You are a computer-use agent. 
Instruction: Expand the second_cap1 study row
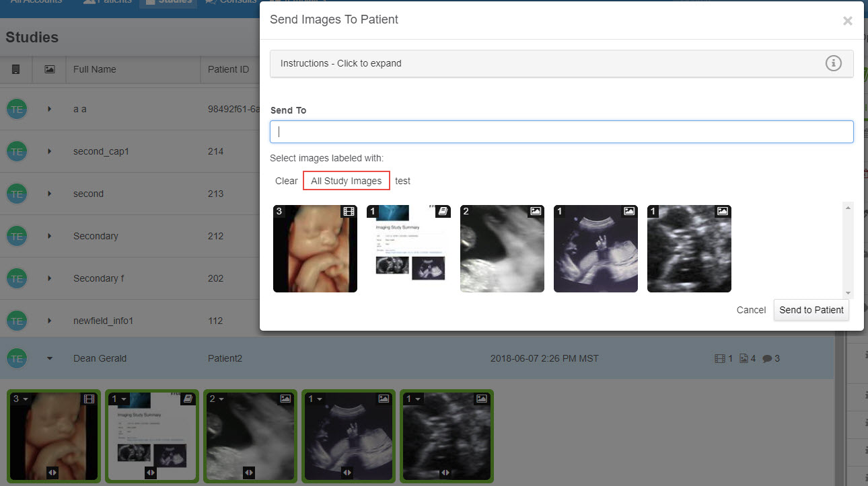pos(49,151)
